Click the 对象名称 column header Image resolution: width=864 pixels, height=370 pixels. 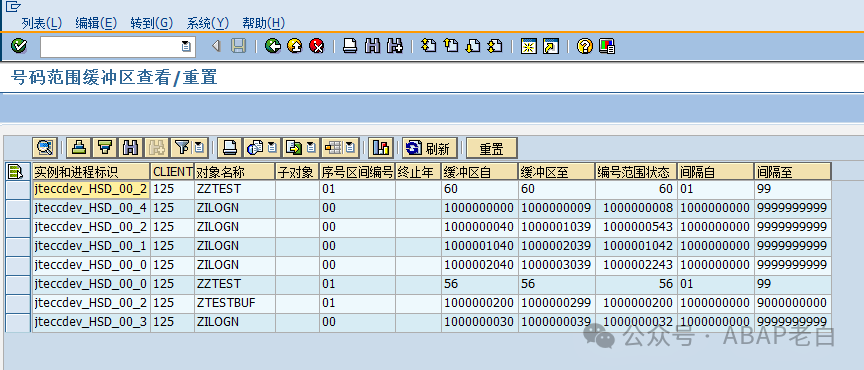235,172
